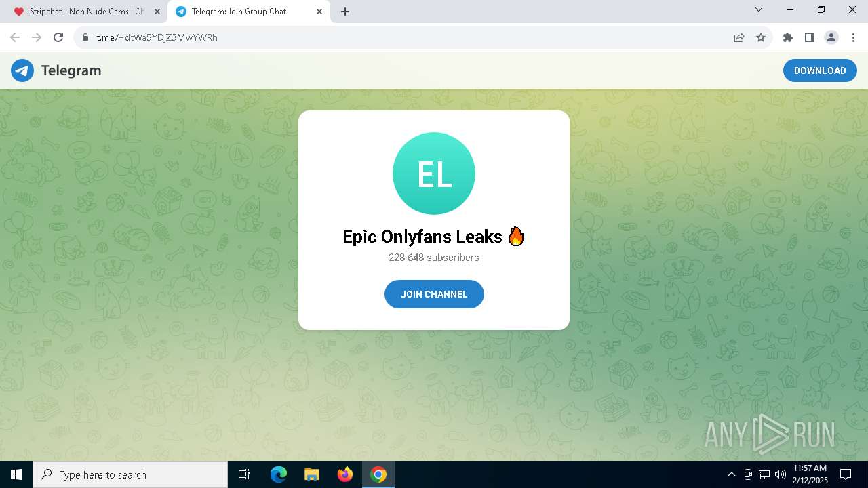The image size is (868, 488).
Task: Click the Telegram paper plane logo
Action: pos(22,70)
